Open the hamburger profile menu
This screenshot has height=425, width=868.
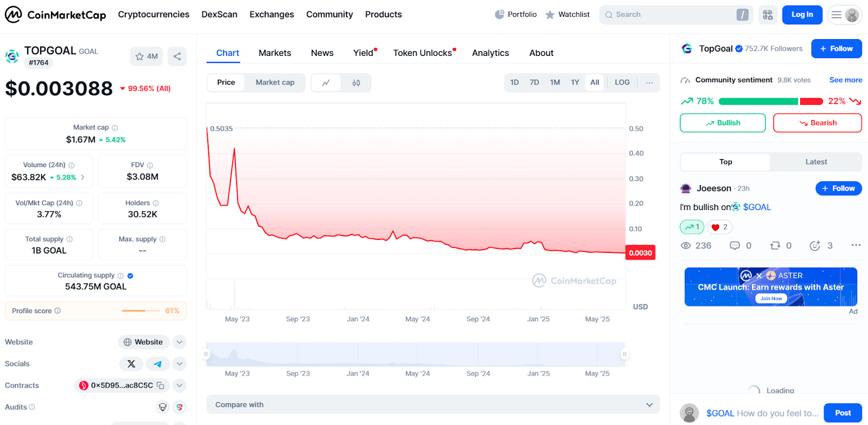tap(845, 15)
